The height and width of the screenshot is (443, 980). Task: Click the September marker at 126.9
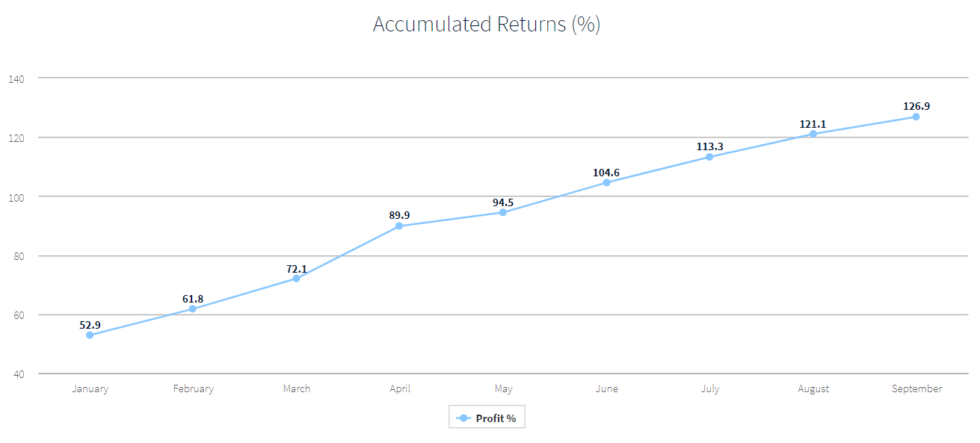coord(916,117)
